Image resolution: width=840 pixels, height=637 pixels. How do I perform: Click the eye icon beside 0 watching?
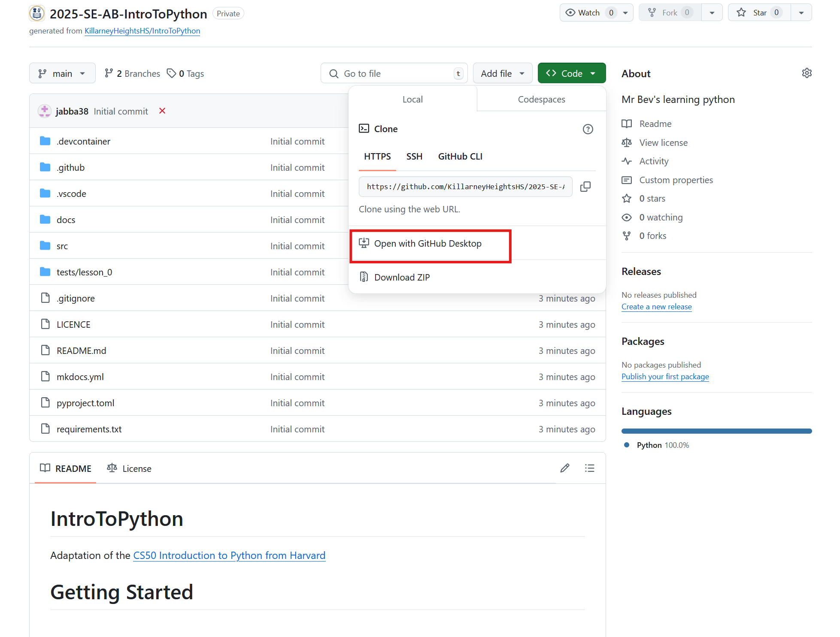tap(627, 217)
